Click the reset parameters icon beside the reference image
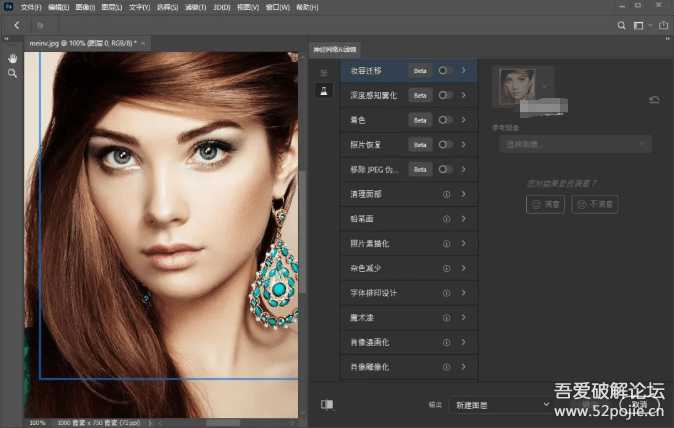This screenshot has width=674, height=428. 654,100
